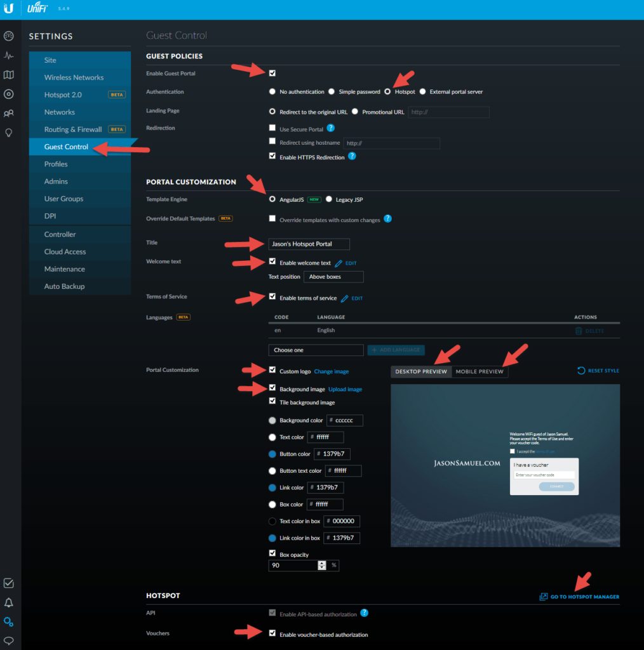Open the Alerts bell icon

(x=9, y=602)
